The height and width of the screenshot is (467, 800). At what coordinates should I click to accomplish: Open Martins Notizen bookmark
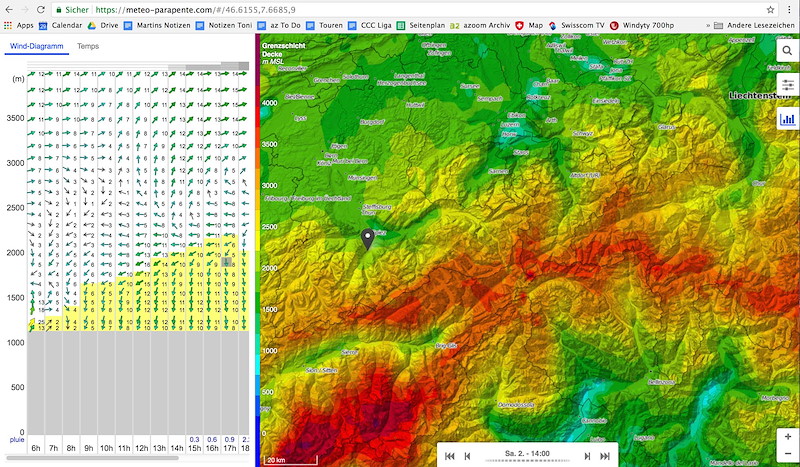click(x=157, y=25)
